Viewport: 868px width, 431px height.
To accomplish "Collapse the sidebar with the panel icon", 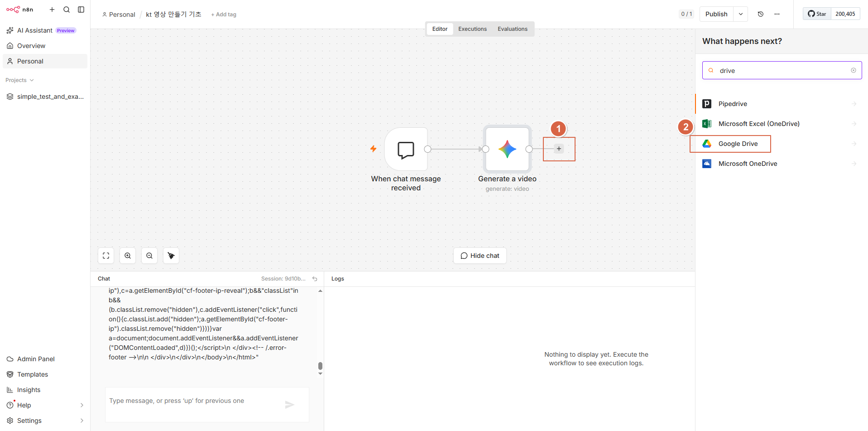I will click(x=81, y=10).
